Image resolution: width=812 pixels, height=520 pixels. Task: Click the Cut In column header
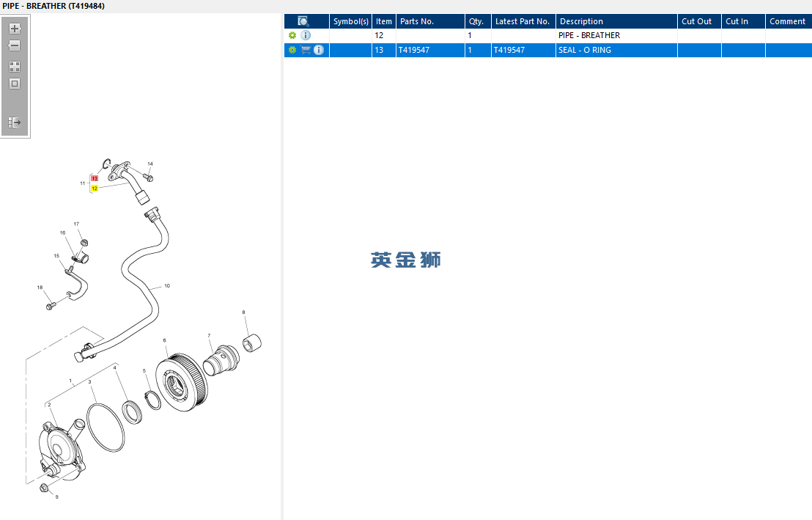point(743,21)
